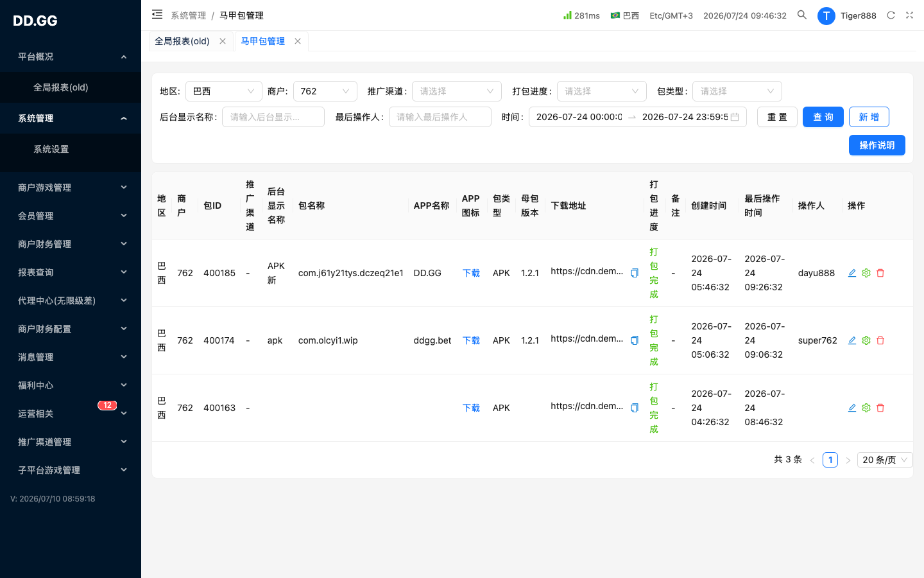Go to next page arrow in pagination

pos(848,460)
